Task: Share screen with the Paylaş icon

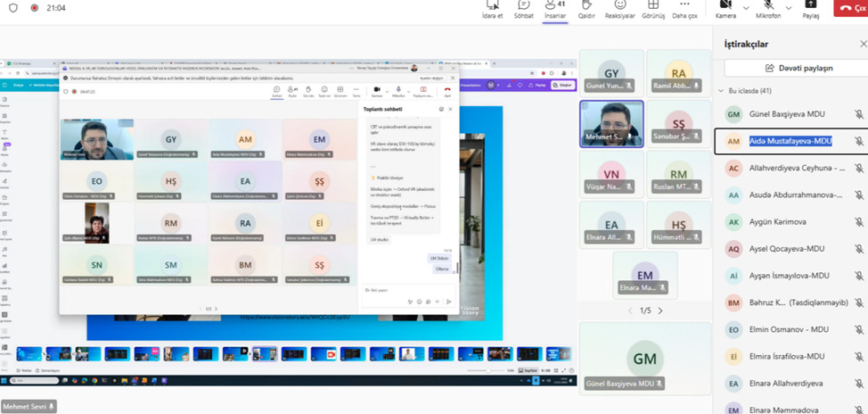Action: 811,9
